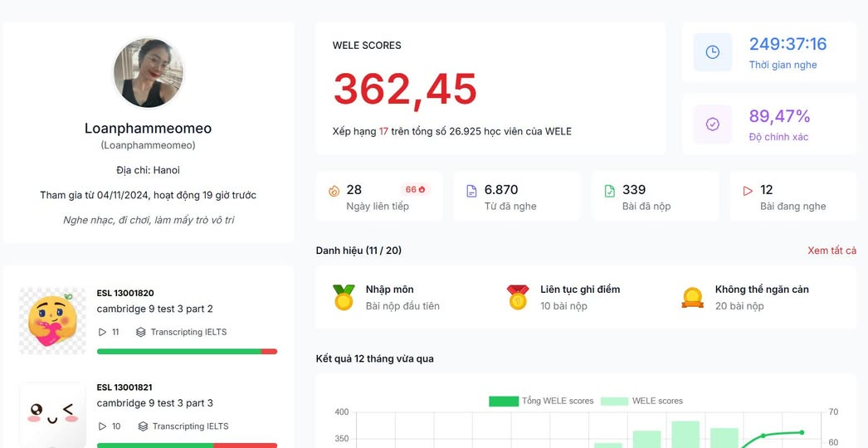Viewport: 868px width, 448px height.
Task: Click the accuracy checkmark circle icon
Action: [x=712, y=124]
